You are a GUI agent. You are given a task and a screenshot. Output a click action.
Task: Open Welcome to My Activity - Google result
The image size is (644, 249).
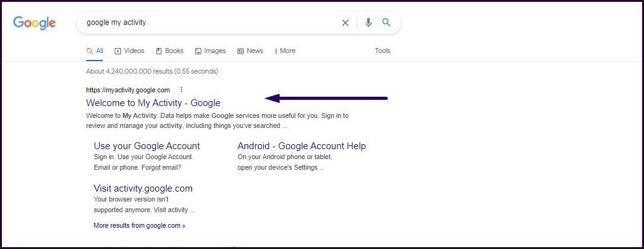[153, 103]
